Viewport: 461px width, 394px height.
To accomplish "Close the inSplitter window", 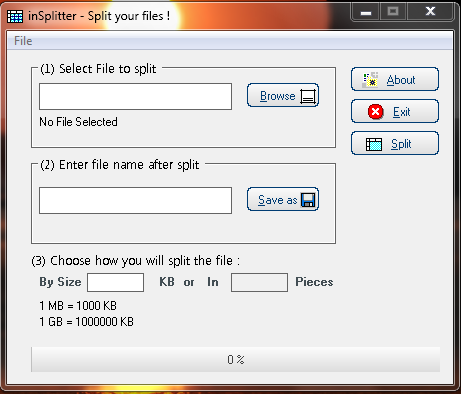I will click(x=430, y=12).
